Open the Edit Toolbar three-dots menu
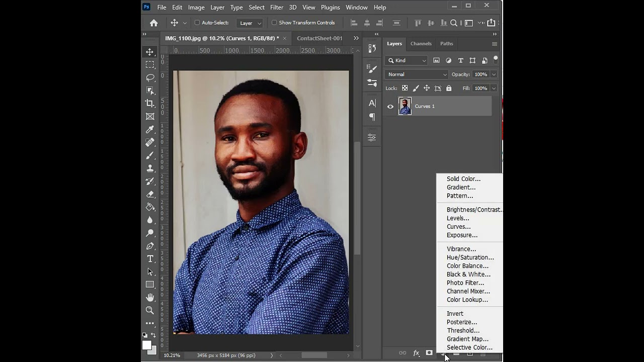The width and height of the screenshot is (644, 362). click(x=150, y=323)
